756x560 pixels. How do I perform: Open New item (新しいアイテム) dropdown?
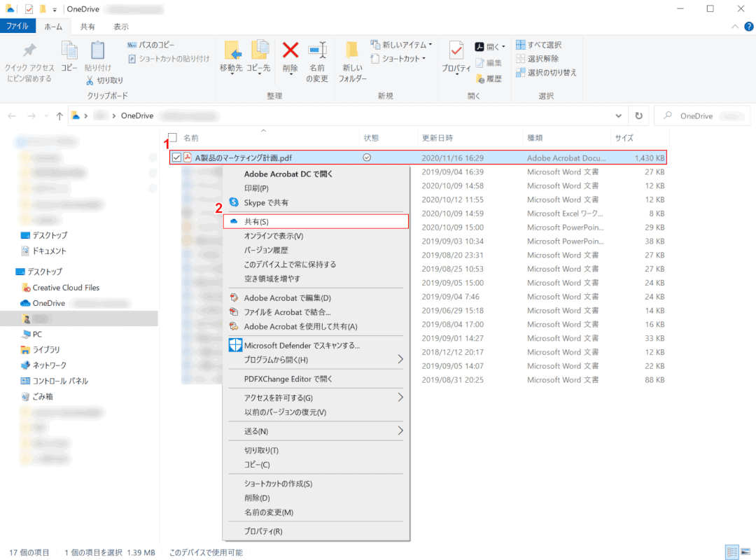point(401,45)
